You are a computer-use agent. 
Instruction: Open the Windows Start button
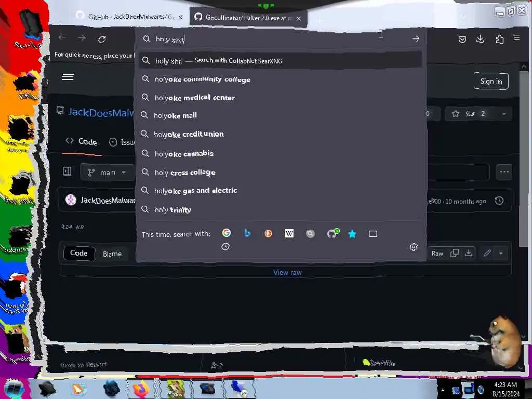tap(14, 388)
